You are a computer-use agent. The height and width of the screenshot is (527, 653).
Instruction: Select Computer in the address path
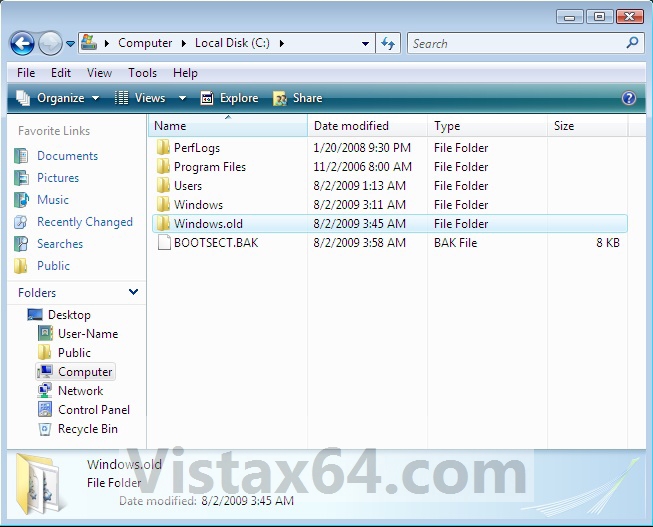pyautogui.click(x=145, y=43)
